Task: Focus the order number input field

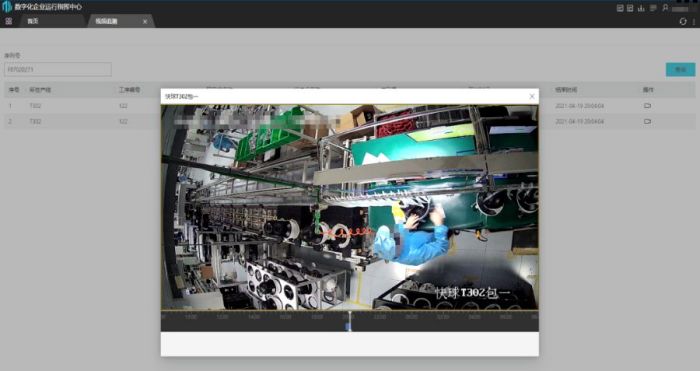Action: point(58,70)
